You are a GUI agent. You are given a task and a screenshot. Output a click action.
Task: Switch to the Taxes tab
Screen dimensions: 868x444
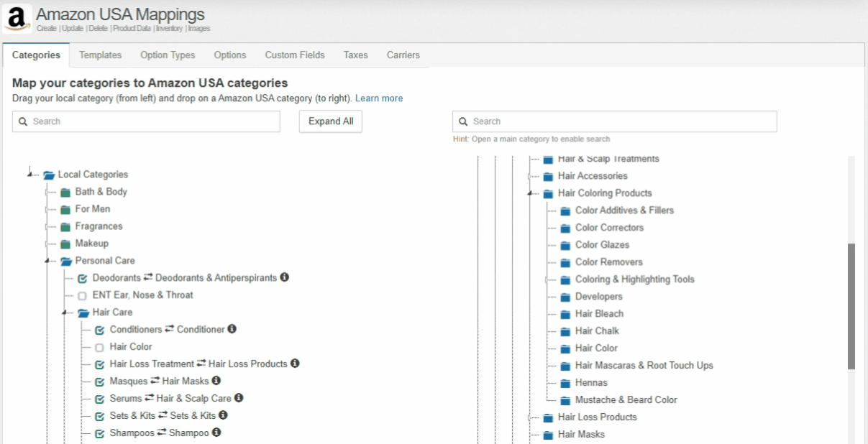point(356,55)
